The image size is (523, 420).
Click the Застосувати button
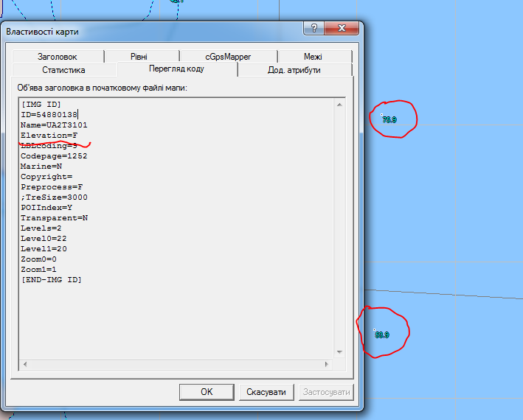(326, 392)
